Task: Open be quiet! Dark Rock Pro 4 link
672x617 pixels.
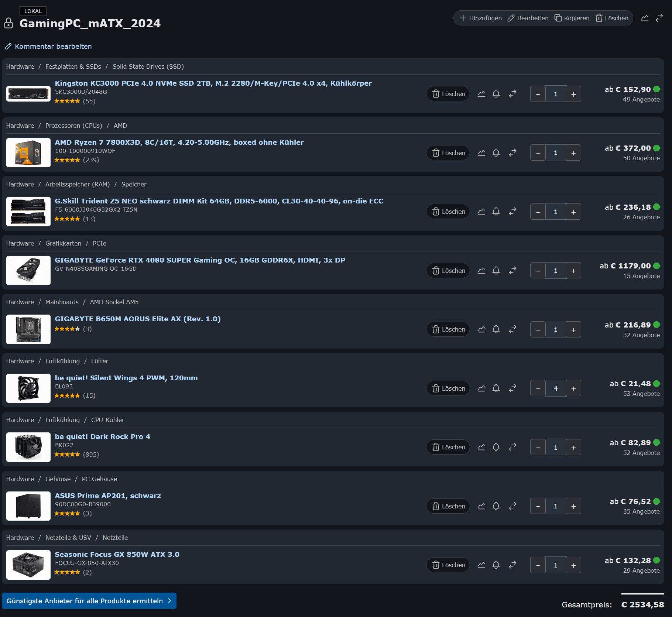Action: click(103, 436)
